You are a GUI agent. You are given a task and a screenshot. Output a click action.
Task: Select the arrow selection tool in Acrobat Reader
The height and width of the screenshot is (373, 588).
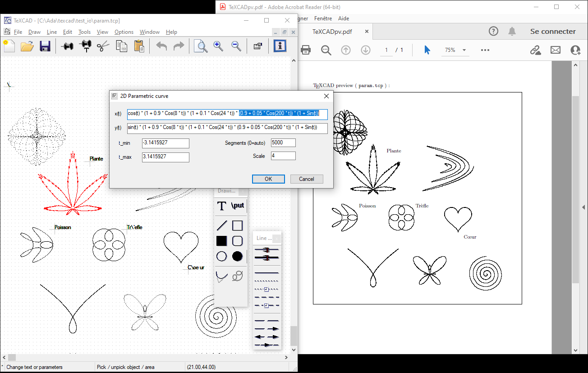[427, 50]
